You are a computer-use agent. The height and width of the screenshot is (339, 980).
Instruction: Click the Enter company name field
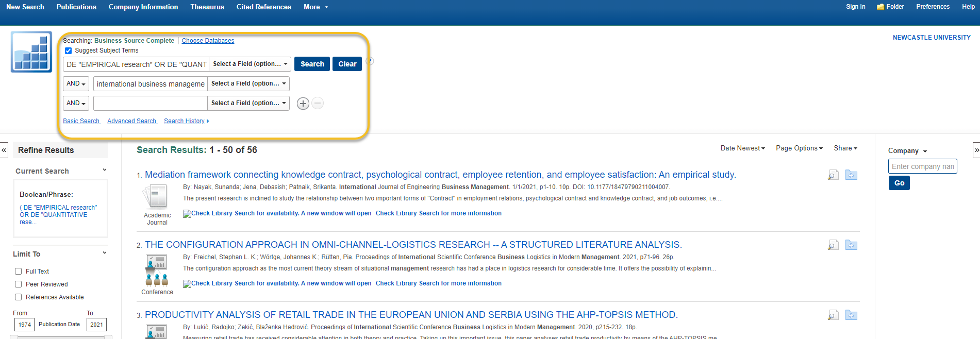(x=922, y=166)
